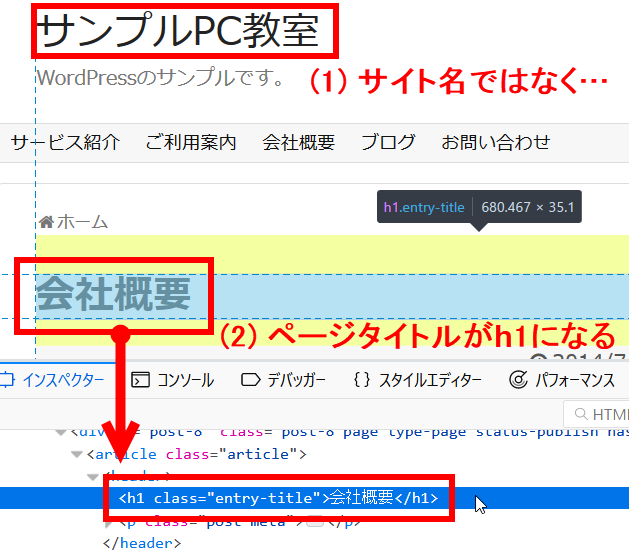Click the ホーム breadcrumb link
629x553 pixels.
82,222
